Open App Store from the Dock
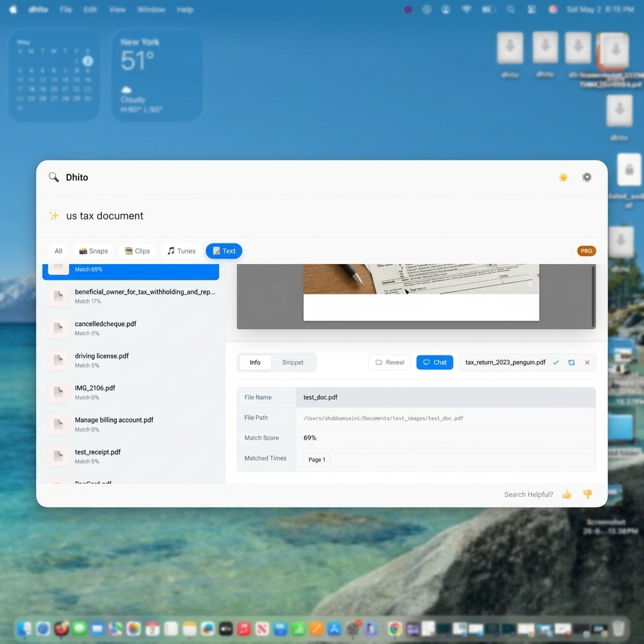Screen dimensions: 644x644 coord(335,628)
